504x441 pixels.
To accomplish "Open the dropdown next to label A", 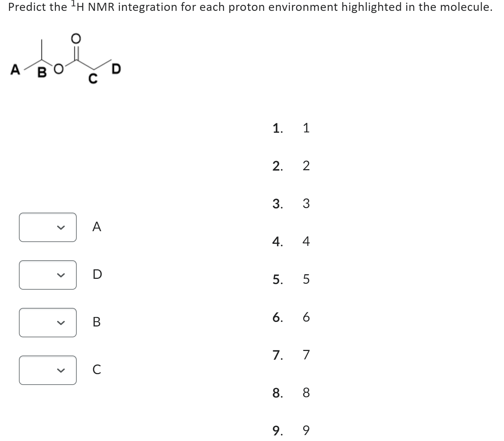I will [x=48, y=227].
